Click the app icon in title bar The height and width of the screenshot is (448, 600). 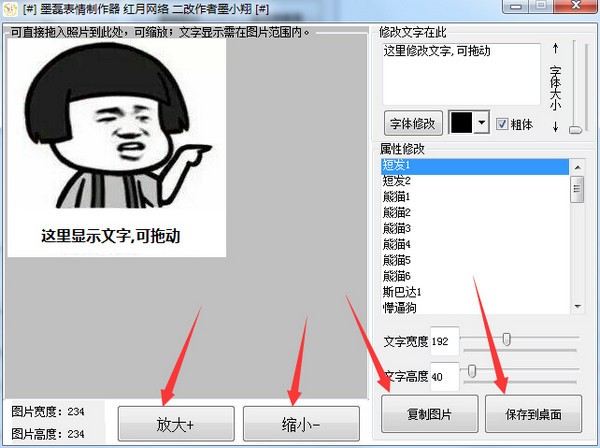10,9
